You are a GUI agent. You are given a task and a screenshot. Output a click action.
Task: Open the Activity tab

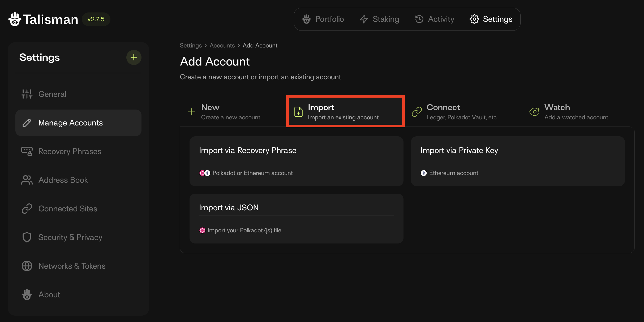(435, 19)
